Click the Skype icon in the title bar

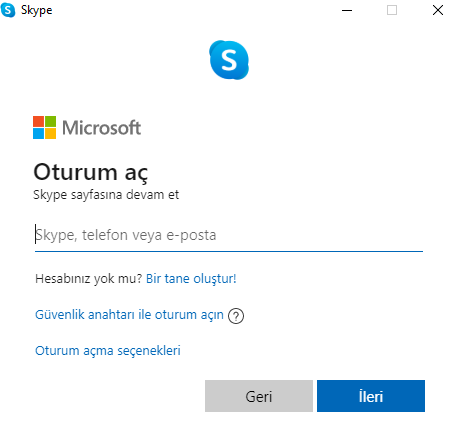[x=8, y=10]
